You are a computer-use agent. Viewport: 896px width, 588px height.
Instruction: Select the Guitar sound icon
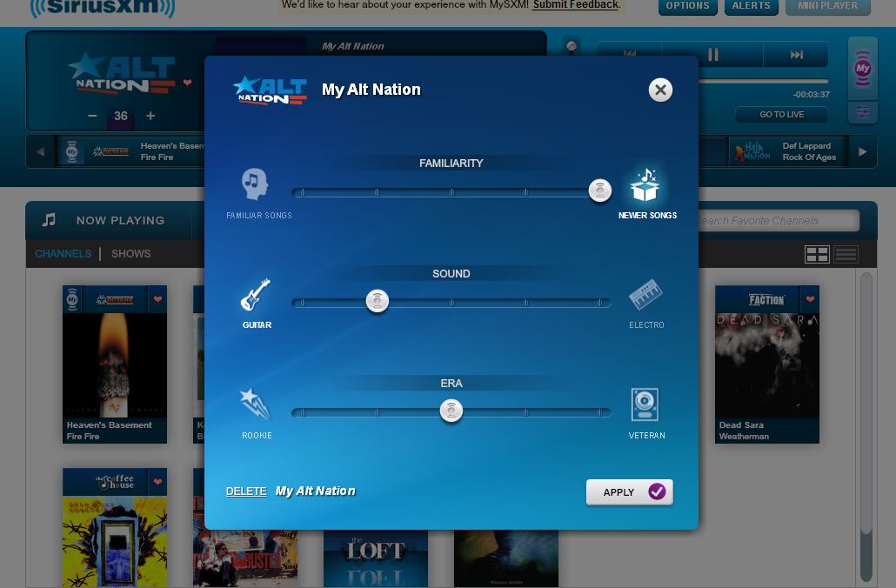pos(256,296)
